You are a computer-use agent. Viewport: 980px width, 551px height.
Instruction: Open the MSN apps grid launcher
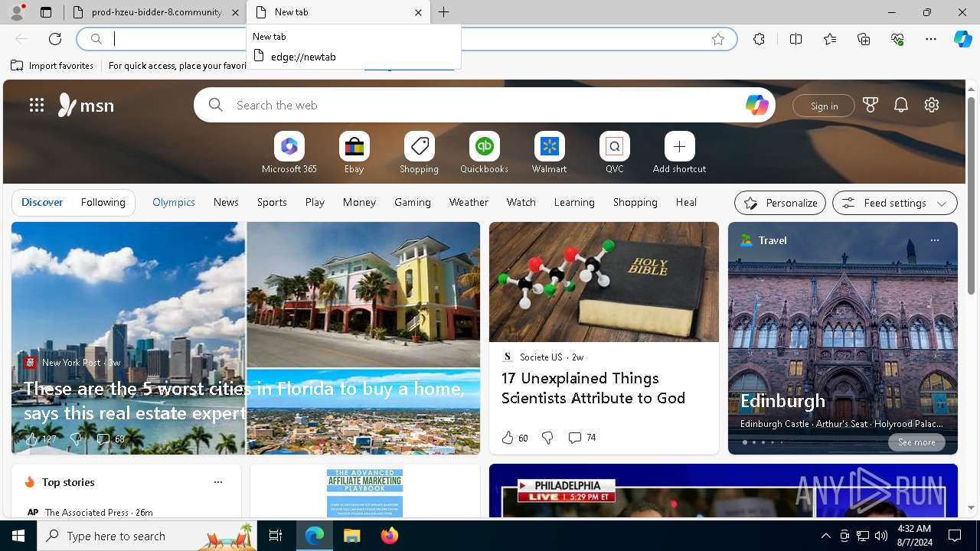(x=37, y=105)
